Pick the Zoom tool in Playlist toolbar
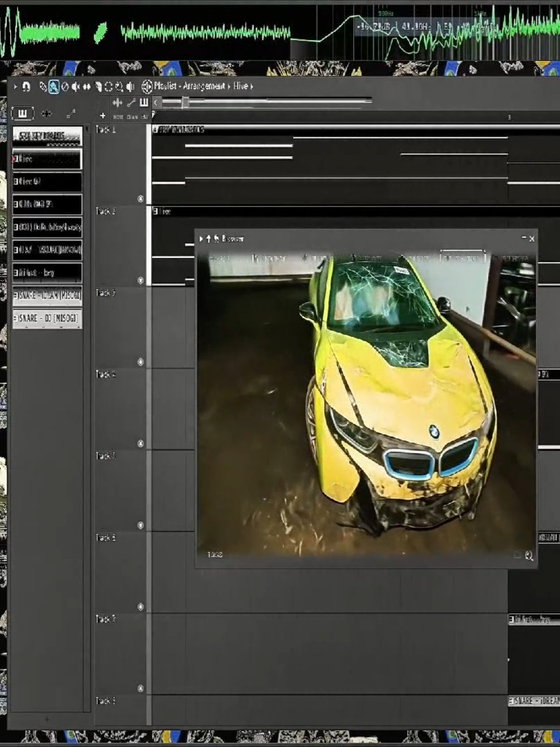Viewport: 560px width, 747px height. [119, 87]
